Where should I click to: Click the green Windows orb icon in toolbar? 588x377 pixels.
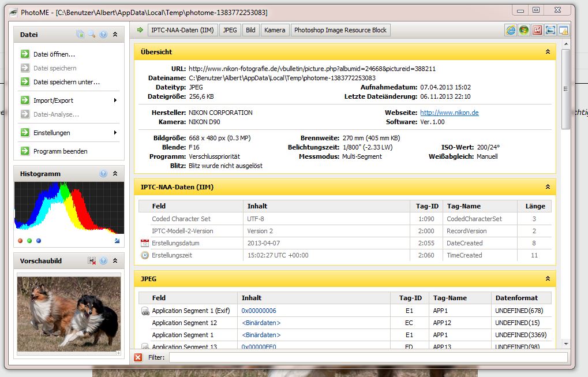click(x=524, y=30)
